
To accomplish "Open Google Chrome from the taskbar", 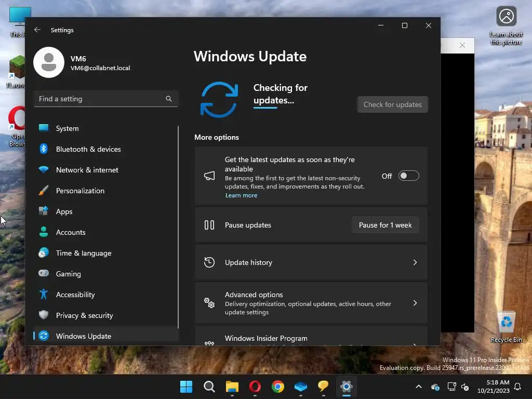I will tap(278, 387).
